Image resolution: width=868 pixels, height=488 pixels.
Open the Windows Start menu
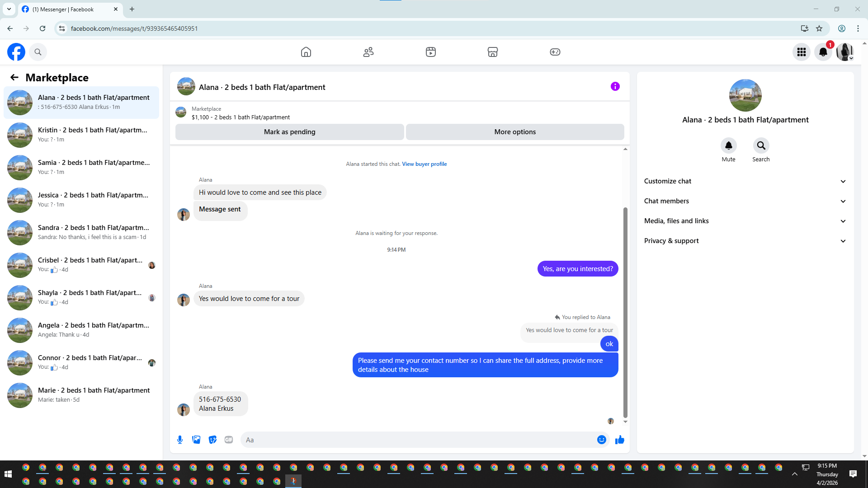(x=8, y=474)
